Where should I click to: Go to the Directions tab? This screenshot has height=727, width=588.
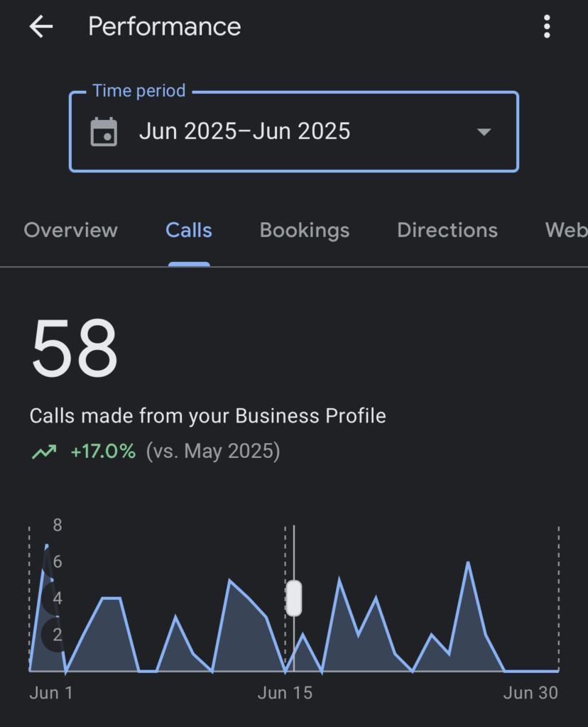click(x=447, y=230)
